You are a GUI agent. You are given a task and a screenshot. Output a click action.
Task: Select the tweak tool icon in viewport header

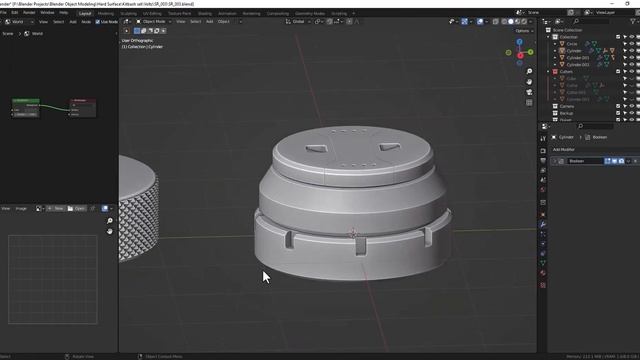point(127,31)
